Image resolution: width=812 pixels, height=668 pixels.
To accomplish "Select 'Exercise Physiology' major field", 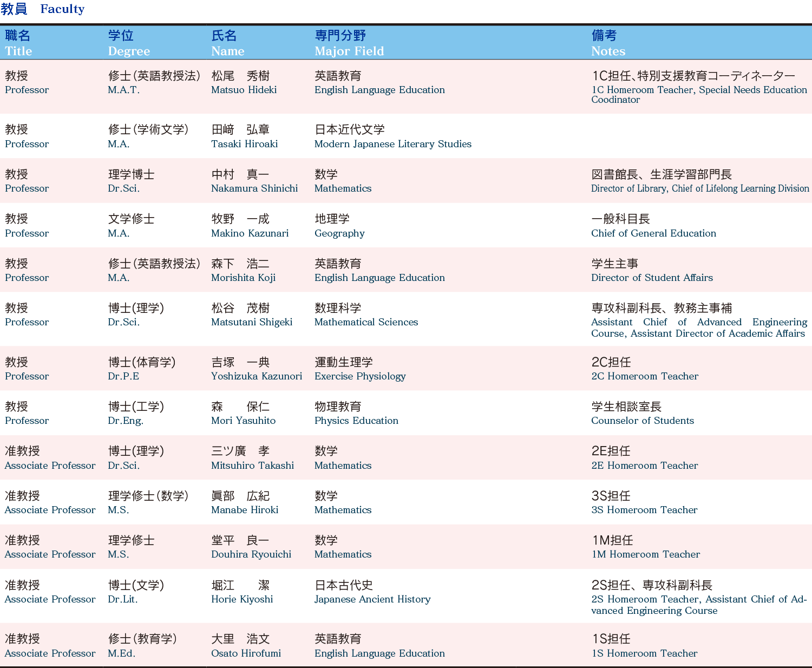I will (360, 376).
